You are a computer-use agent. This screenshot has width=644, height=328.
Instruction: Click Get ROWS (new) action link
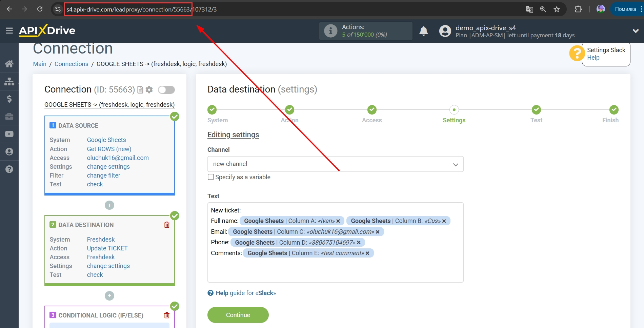click(x=109, y=149)
